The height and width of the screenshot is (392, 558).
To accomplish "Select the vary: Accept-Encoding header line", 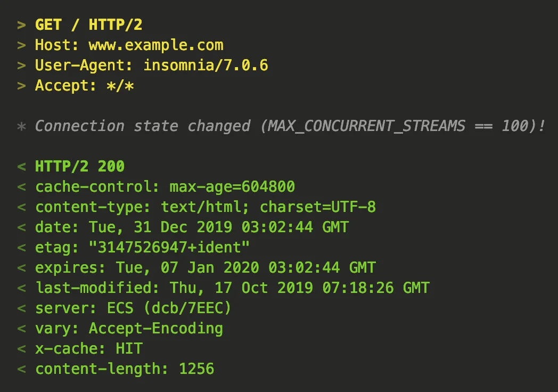I will point(129,329).
